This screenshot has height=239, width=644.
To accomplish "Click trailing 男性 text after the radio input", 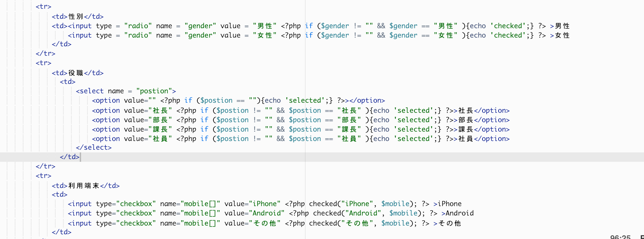I will 562,26.
